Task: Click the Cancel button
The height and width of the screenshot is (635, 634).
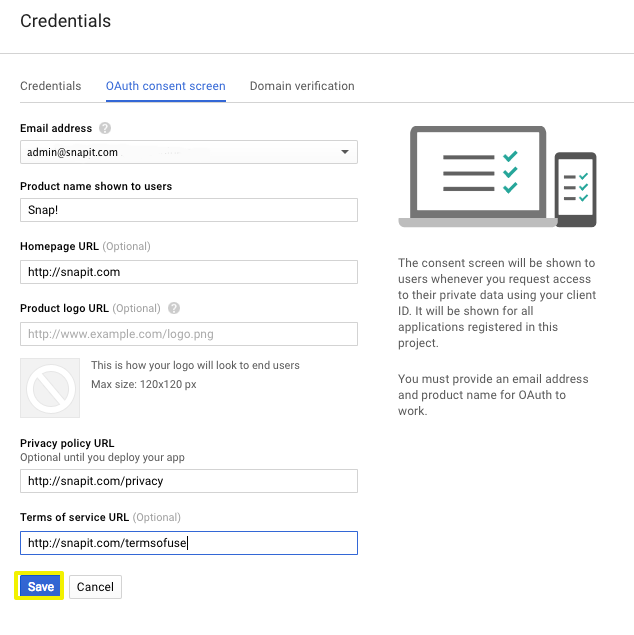Action: (x=95, y=587)
